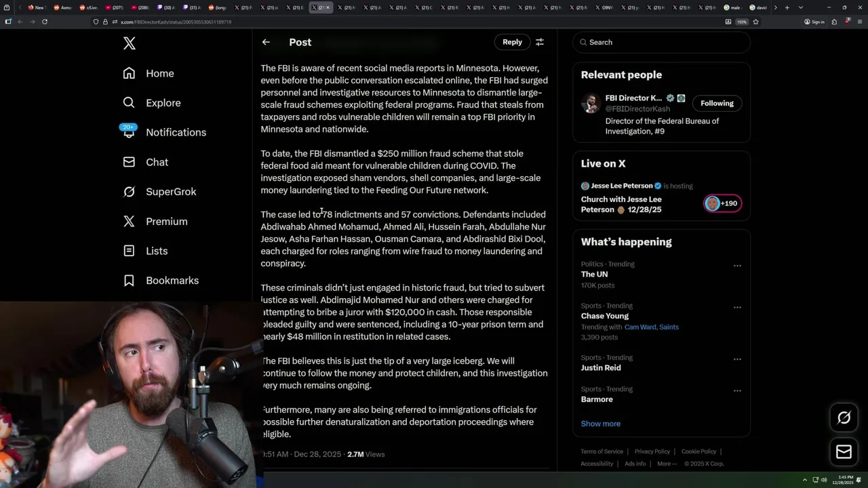Open the list all tabs dropdown
Viewport: 868px width, 488px height.
coord(801,7)
